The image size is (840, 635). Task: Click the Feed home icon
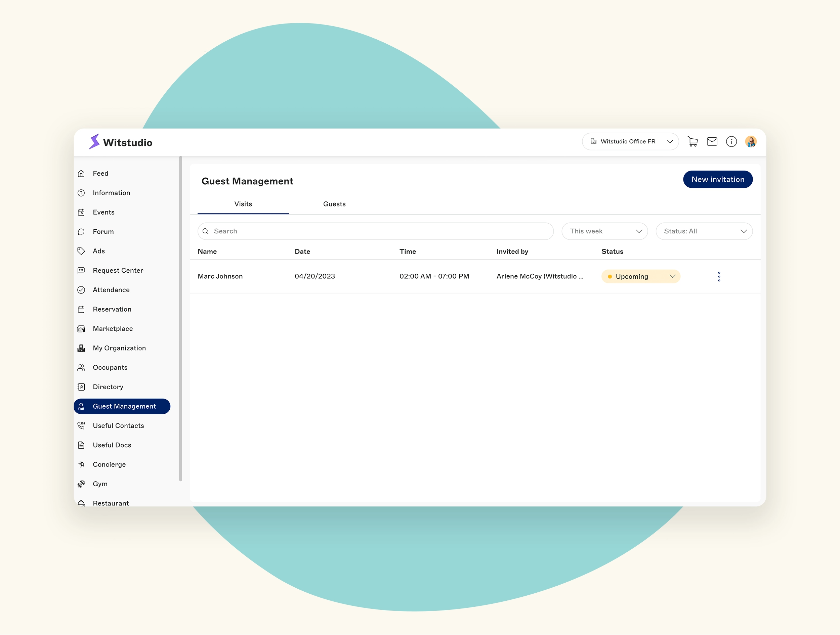pos(81,174)
